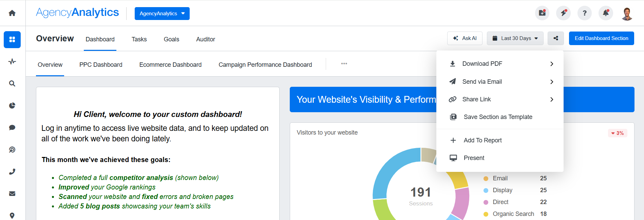
Task: Open the user profile avatar
Action: coord(627,14)
